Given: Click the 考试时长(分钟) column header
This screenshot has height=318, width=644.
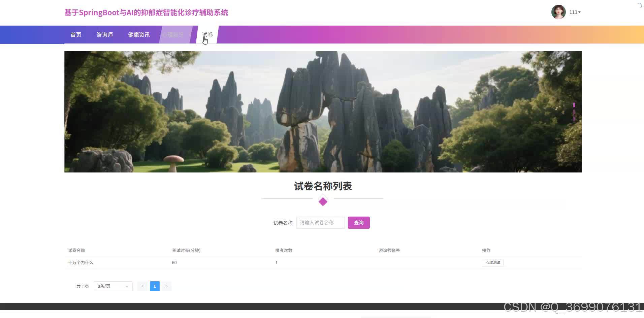Looking at the screenshot, I should click(x=186, y=250).
